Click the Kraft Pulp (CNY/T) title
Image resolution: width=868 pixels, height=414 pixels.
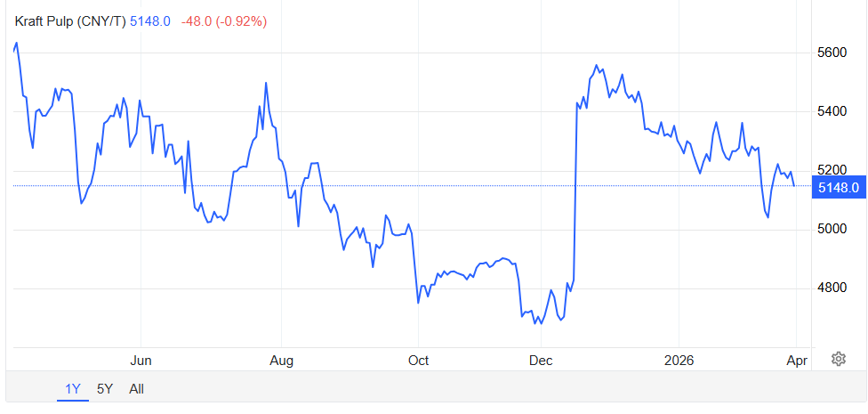pyautogui.click(x=71, y=20)
